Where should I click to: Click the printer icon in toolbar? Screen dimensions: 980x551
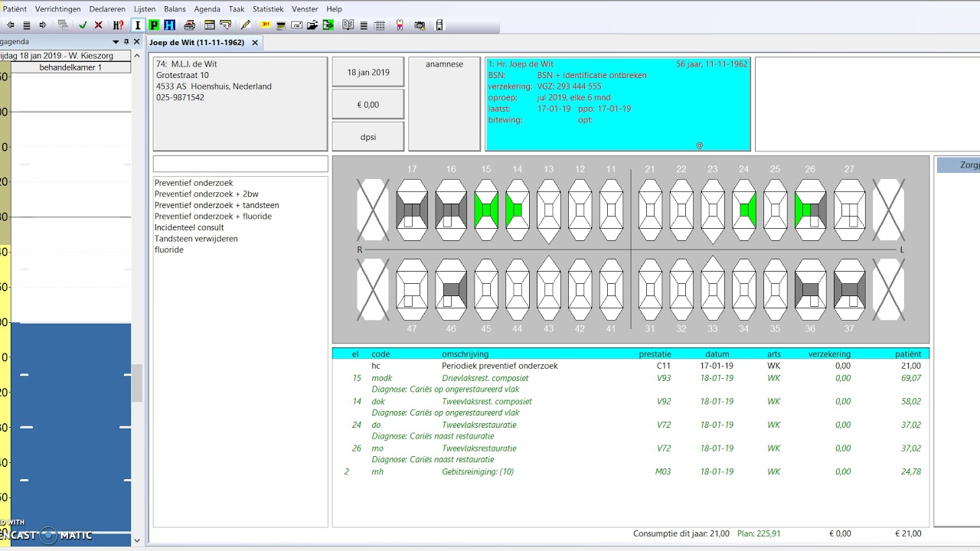[190, 25]
